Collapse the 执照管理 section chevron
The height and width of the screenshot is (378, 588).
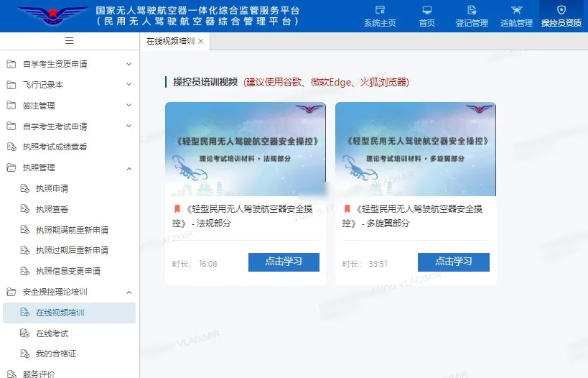(x=129, y=169)
